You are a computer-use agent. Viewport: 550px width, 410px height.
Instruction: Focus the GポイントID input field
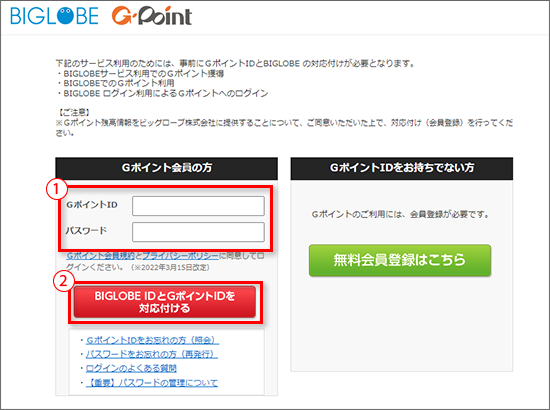pos(198,206)
